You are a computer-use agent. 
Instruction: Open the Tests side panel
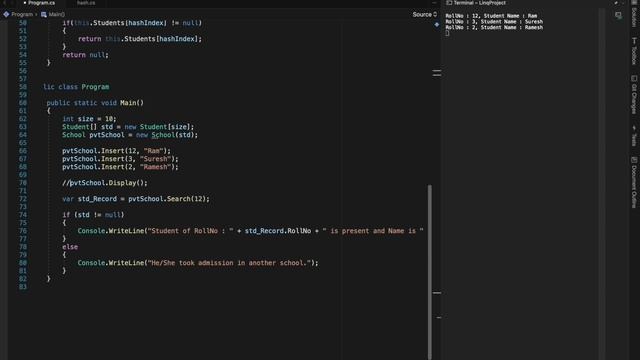(x=634, y=136)
